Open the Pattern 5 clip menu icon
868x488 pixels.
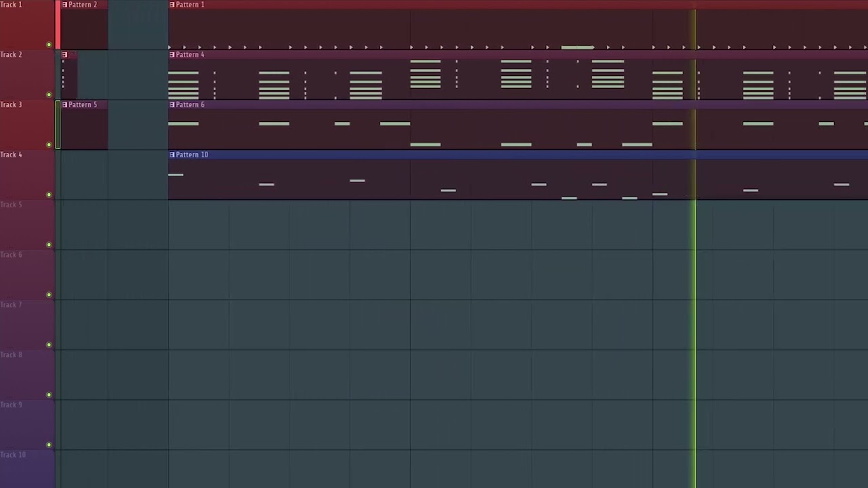[65, 105]
